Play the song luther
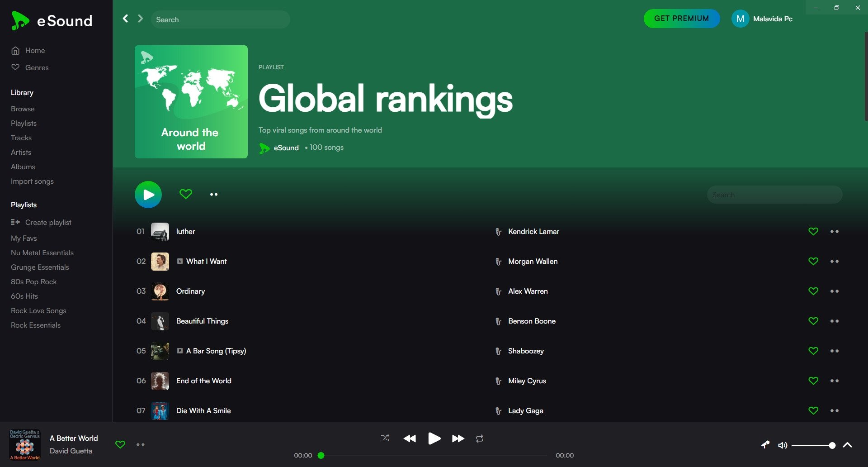 coord(185,231)
